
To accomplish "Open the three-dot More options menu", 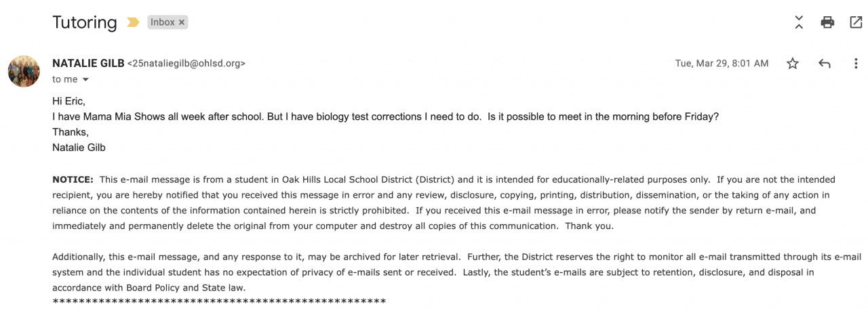I will point(856,64).
